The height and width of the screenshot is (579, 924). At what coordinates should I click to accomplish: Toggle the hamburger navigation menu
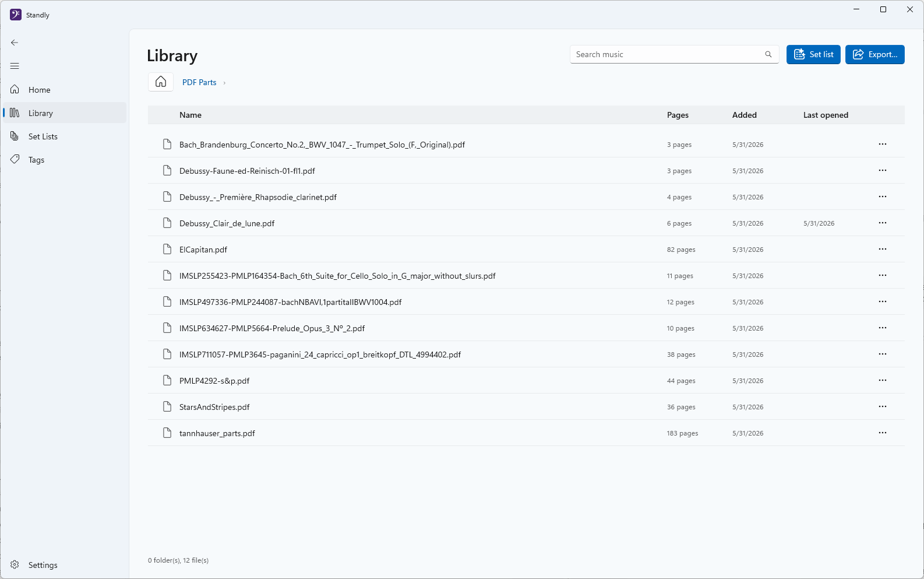15,66
